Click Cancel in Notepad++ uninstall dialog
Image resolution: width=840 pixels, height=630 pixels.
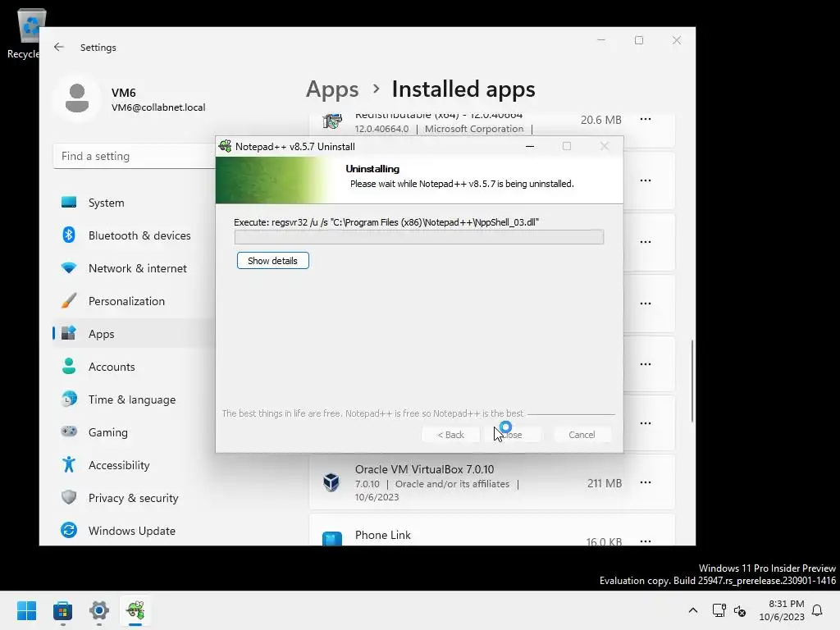(582, 435)
